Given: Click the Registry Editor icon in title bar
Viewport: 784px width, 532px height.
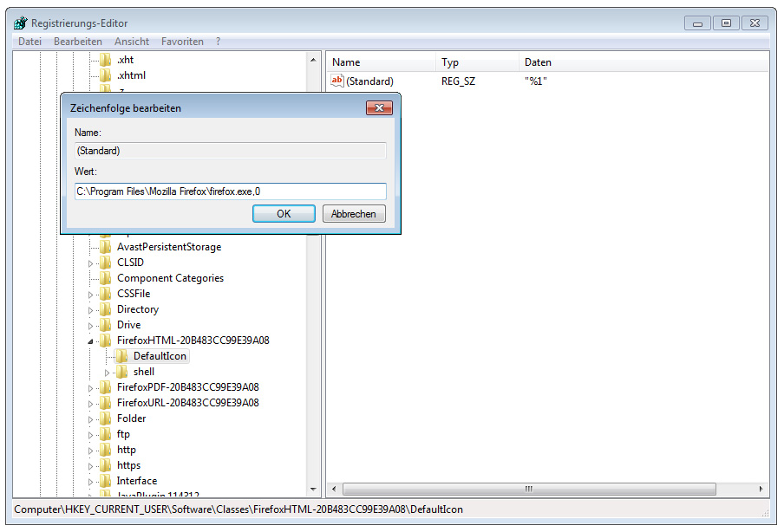Looking at the screenshot, I should pos(20,23).
